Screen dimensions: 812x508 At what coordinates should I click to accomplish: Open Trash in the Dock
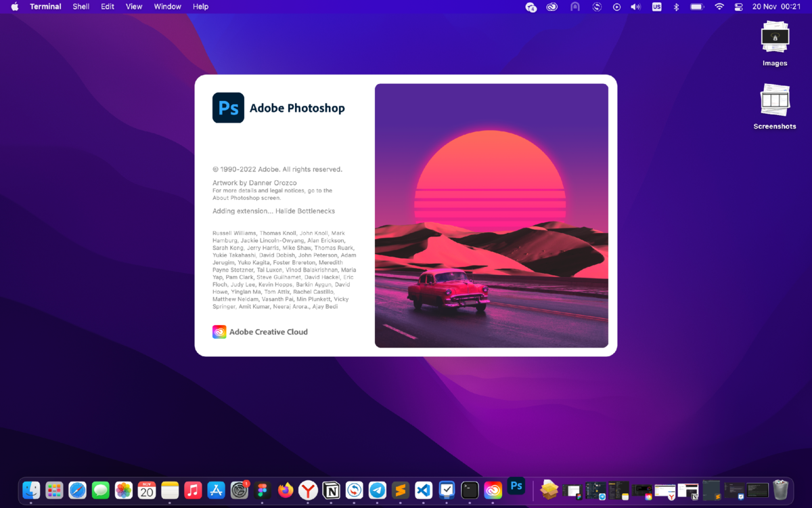coord(781,490)
